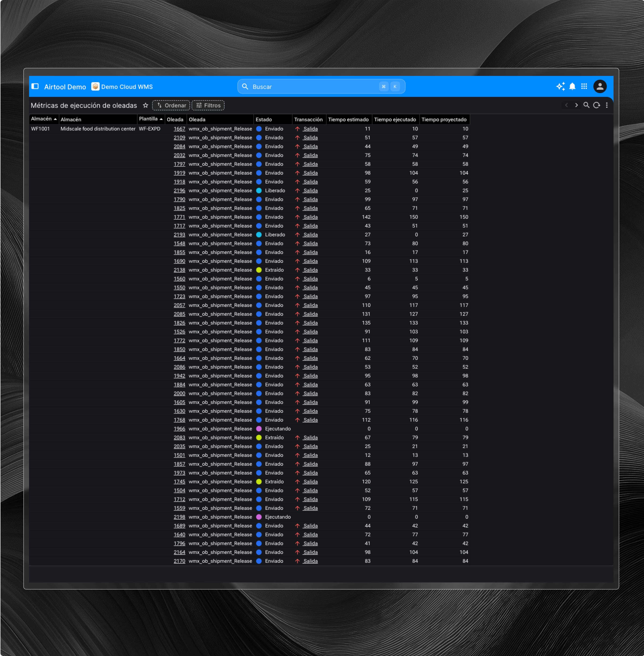Open the Salida link for wave 2196
Image resolution: width=644 pixels, height=656 pixels.
coord(310,191)
